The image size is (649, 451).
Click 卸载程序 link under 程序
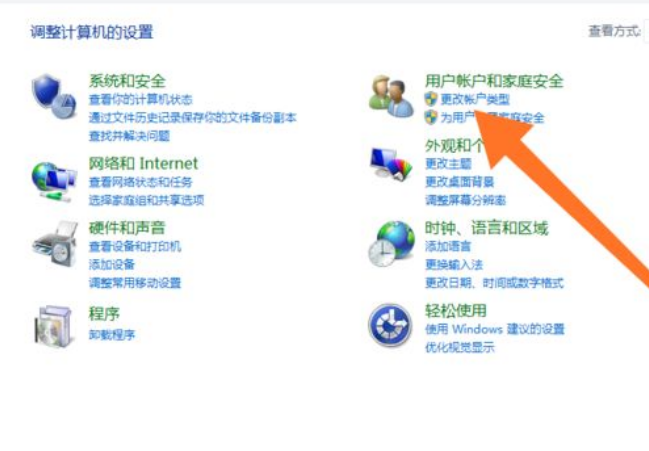pyautogui.click(x=112, y=334)
